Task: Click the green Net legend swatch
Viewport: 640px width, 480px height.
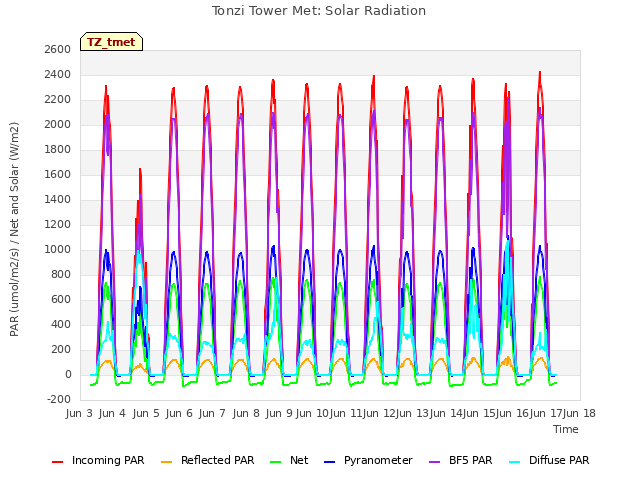Action: pos(276,462)
